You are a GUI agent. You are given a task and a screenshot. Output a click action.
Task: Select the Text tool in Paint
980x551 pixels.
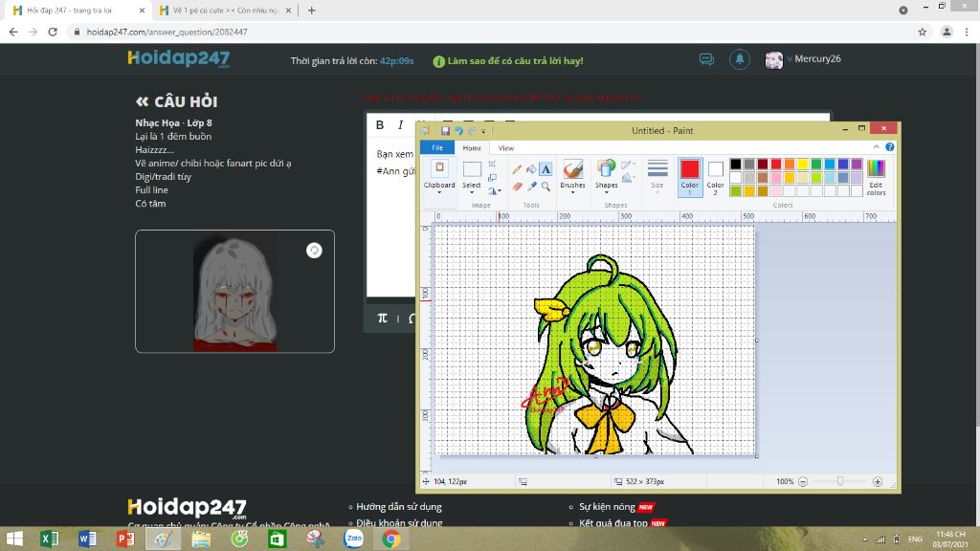tap(546, 168)
